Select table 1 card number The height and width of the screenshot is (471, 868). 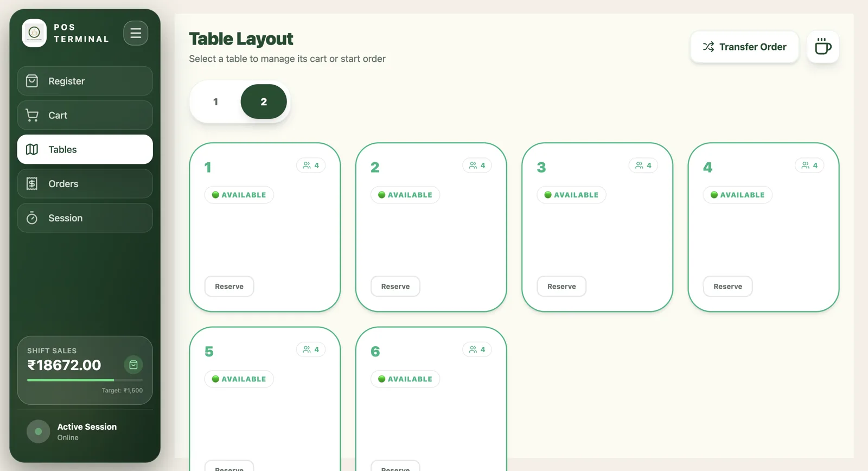(x=208, y=168)
